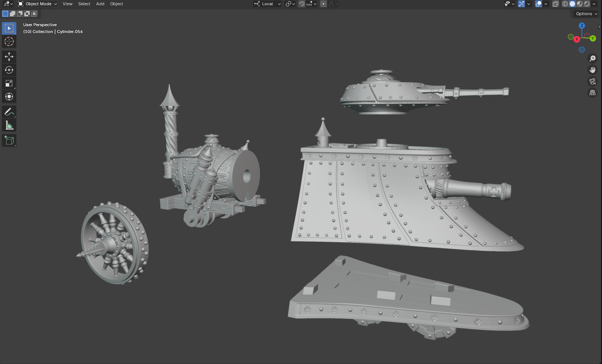Activate the 3D Cursor tool
Viewport: 602px width, 364px height.
9,41
